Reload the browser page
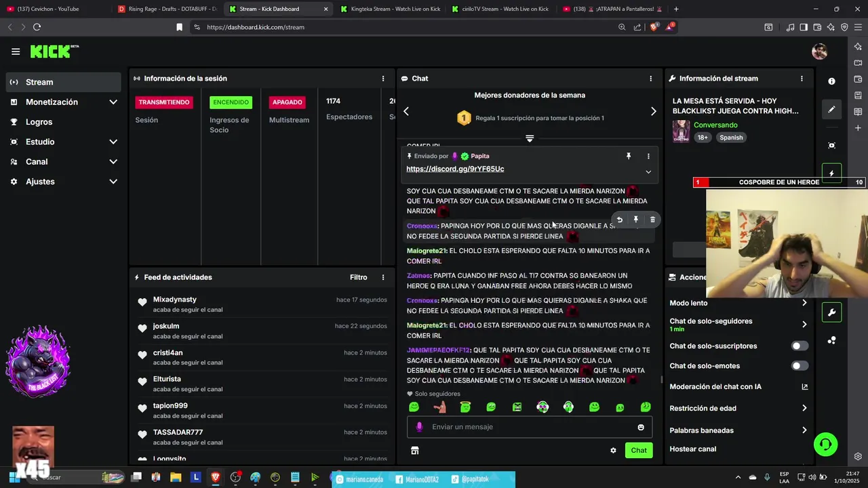This screenshot has height=488, width=868. (x=37, y=27)
